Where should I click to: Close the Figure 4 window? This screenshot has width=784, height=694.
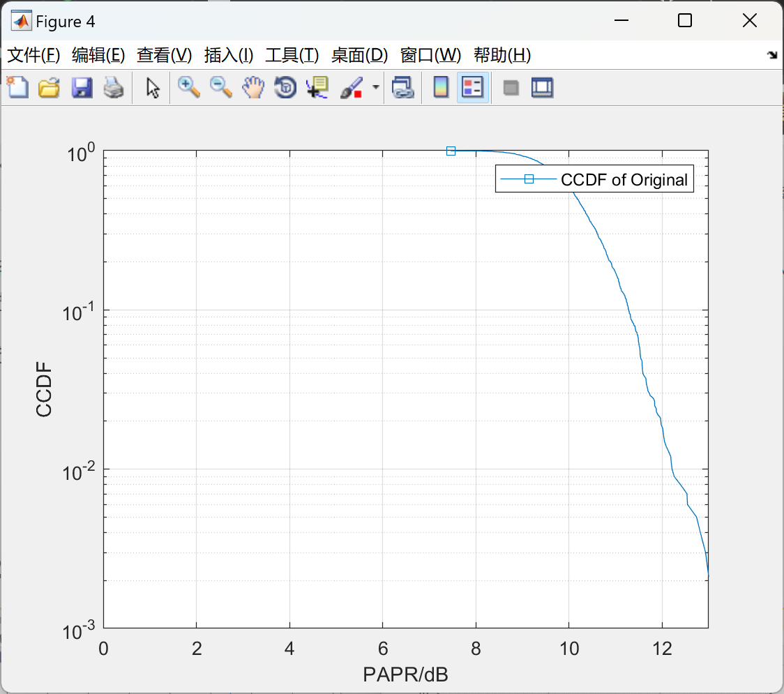tap(750, 20)
